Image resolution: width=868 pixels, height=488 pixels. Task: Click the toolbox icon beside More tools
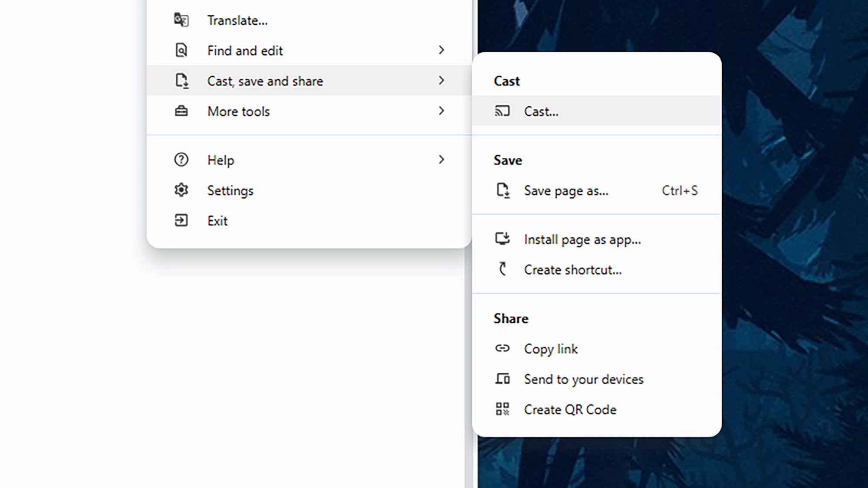[181, 111]
